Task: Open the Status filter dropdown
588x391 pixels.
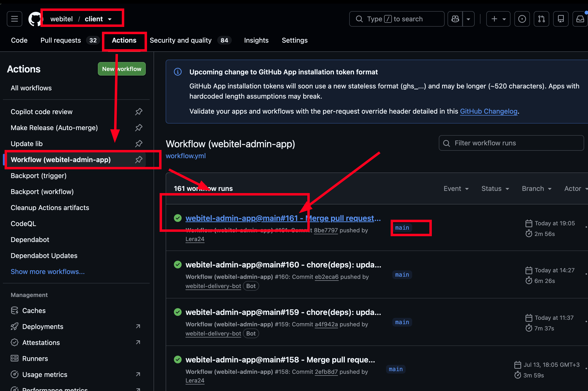Action: pyautogui.click(x=495, y=189)
